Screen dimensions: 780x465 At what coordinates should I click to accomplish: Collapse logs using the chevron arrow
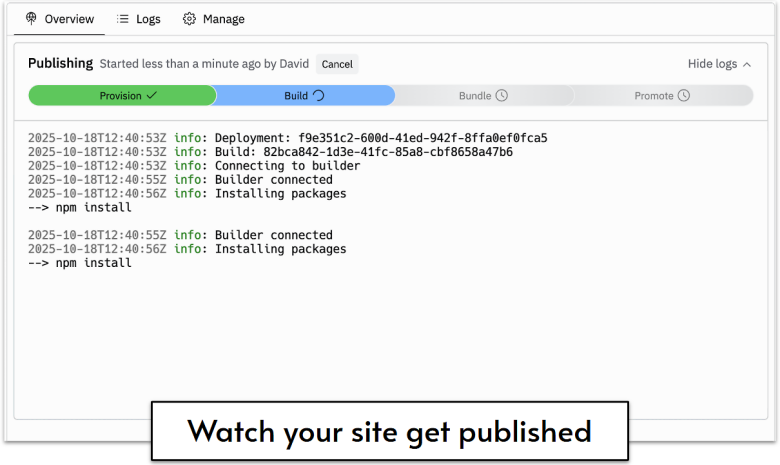pos(747,65)
